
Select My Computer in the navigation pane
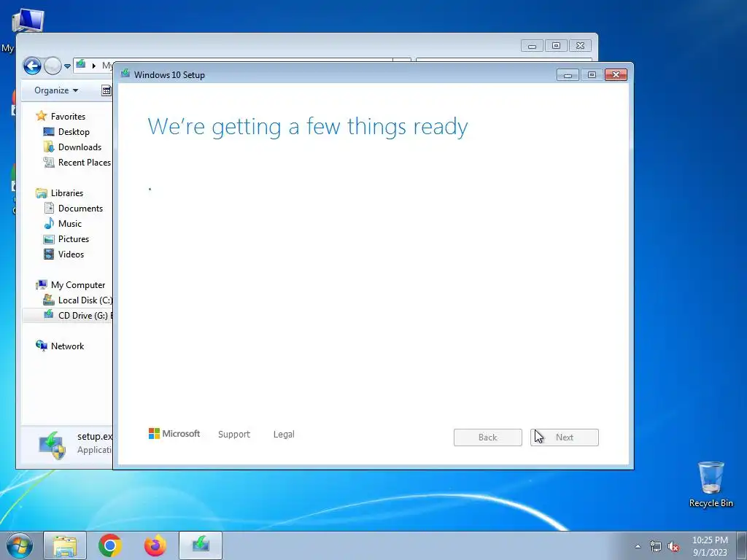coord(77,285)
